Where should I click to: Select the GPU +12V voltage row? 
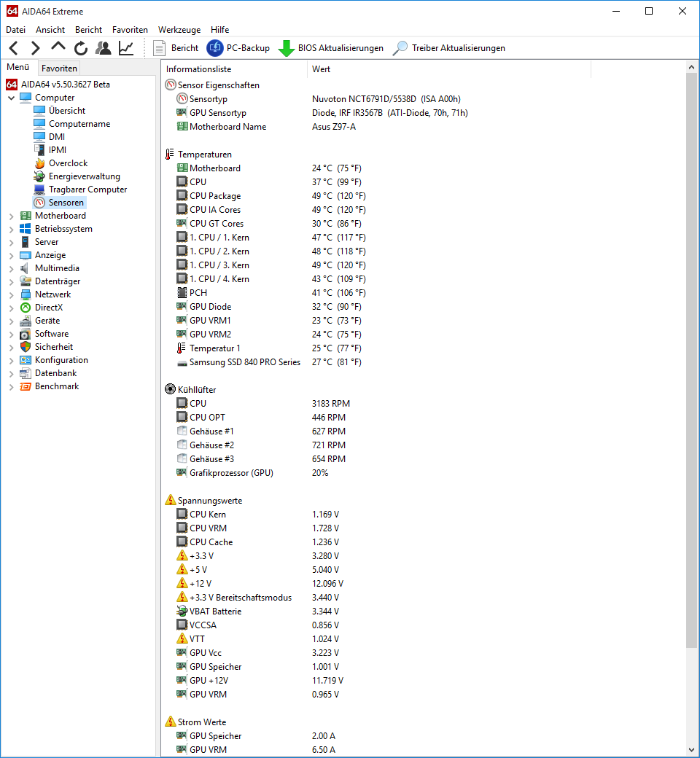260,680
